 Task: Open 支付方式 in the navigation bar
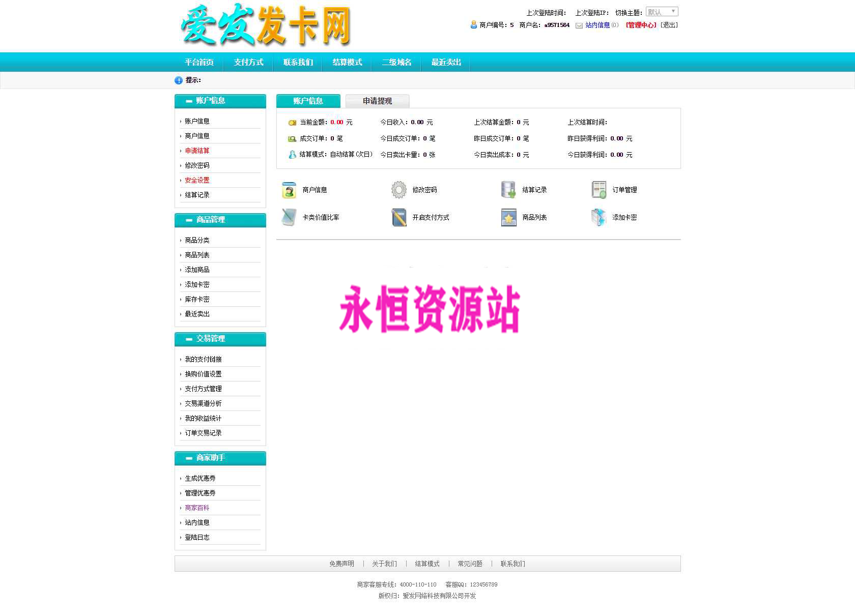[x=248, y=63]
